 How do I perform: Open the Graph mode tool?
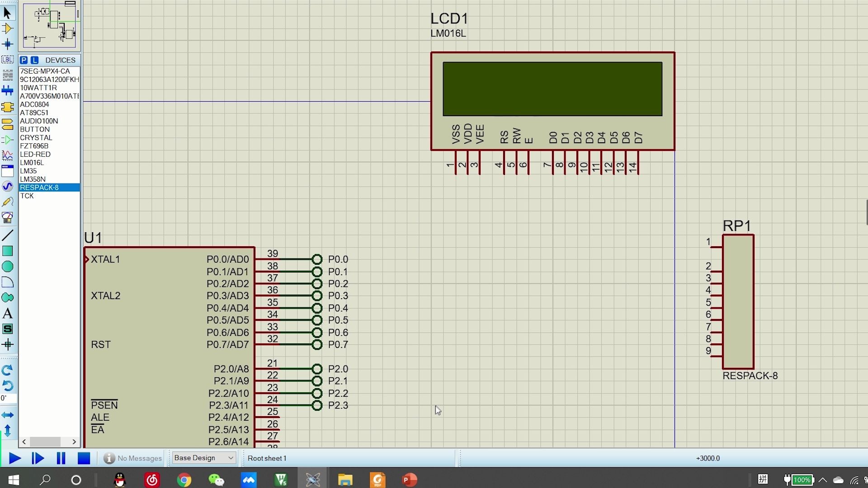(7, 155)
